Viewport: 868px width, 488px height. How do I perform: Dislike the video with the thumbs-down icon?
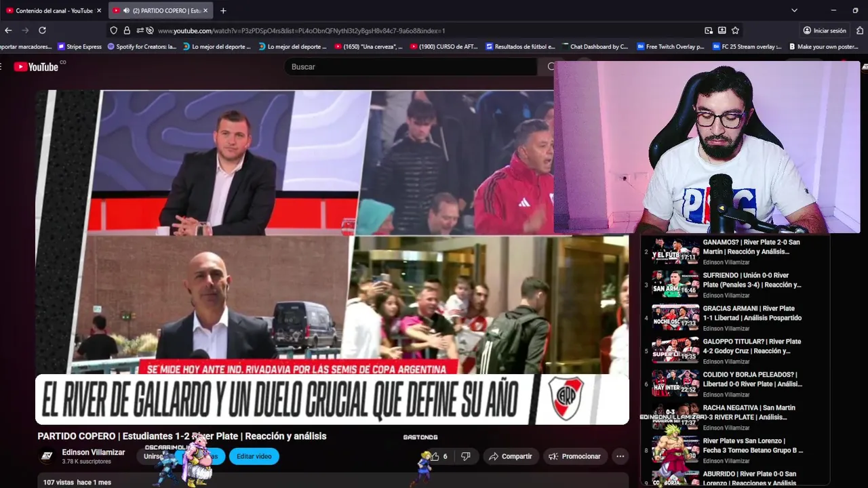pyautogui.click(x=466, y=456)
